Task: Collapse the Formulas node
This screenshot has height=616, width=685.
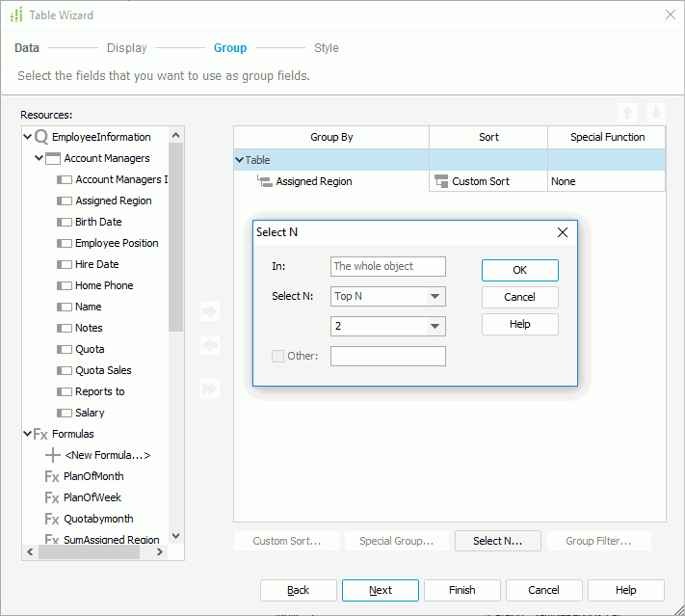Action: tap(28, 434)
